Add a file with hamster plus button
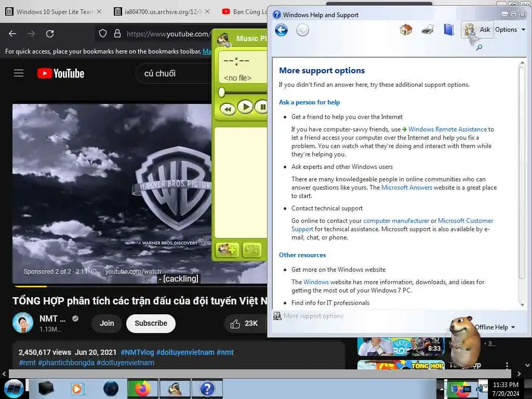The image size is (532, 399). (227, 250)
